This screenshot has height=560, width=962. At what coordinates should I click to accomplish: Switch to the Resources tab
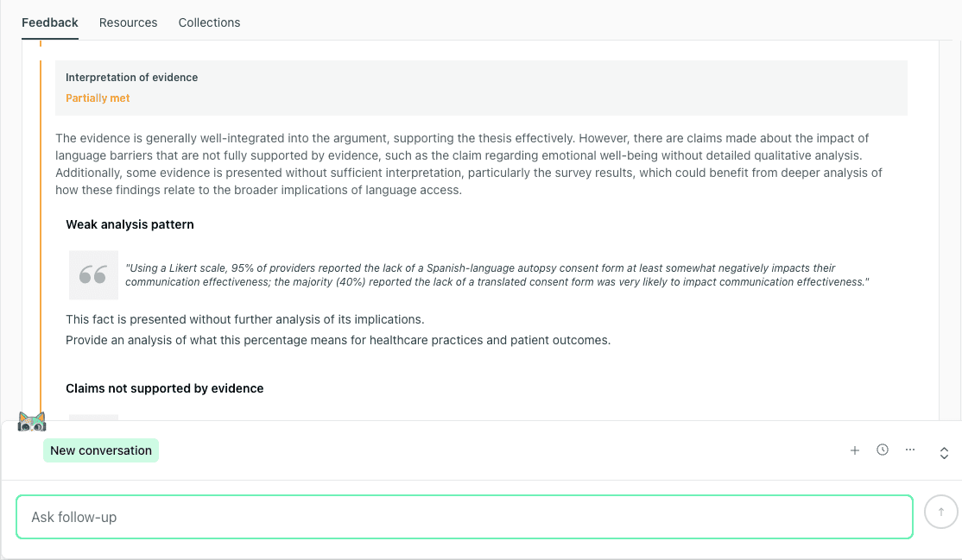(x=128, y=22)
